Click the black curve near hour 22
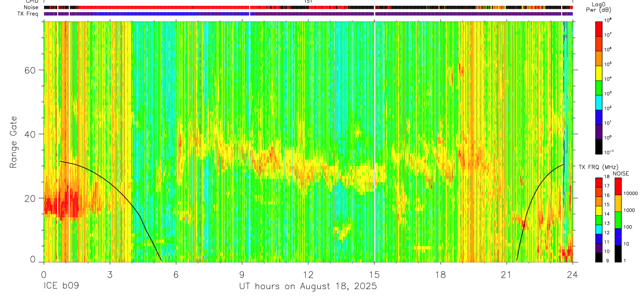The width and height of the screenshot is (644, 297). point(530,207)
